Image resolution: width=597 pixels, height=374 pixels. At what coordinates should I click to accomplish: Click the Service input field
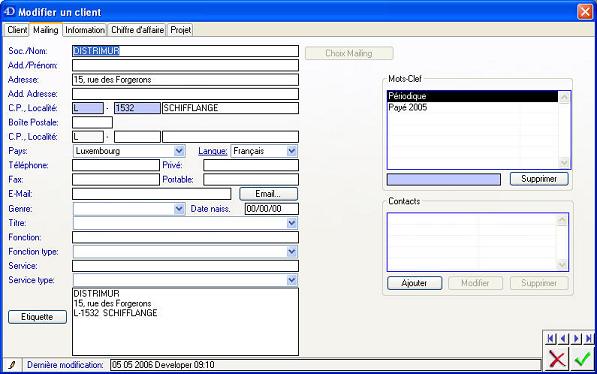(x=185, y=266)
